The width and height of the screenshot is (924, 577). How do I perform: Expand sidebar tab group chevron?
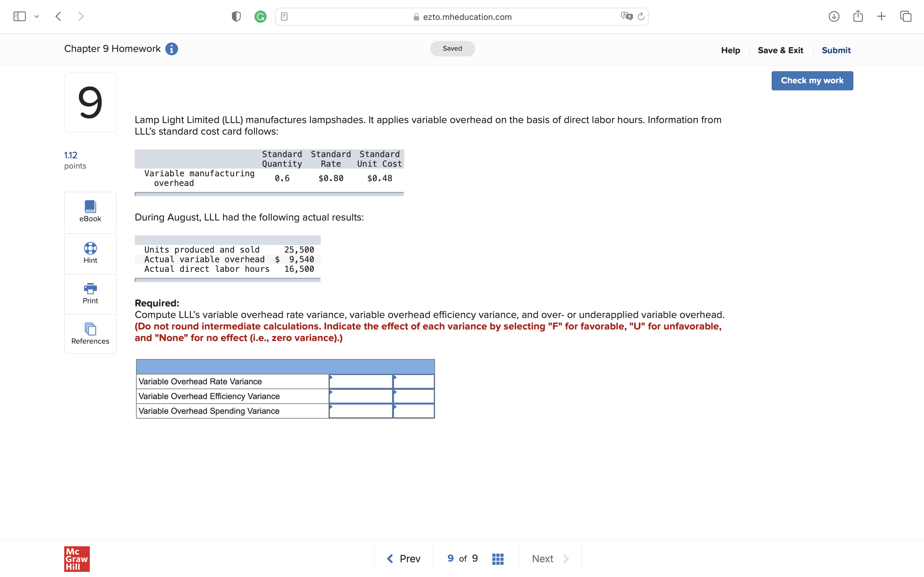(37, 16)
